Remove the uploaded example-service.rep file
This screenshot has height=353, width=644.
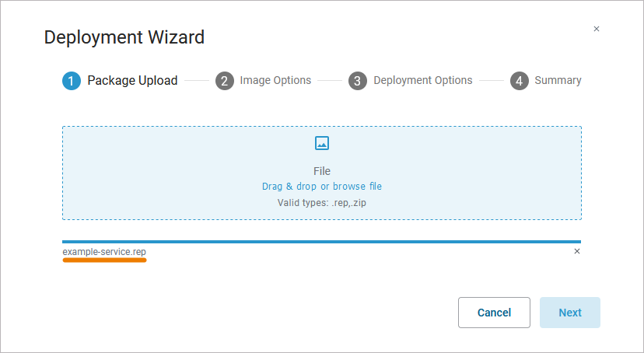(x=576, y=251)
